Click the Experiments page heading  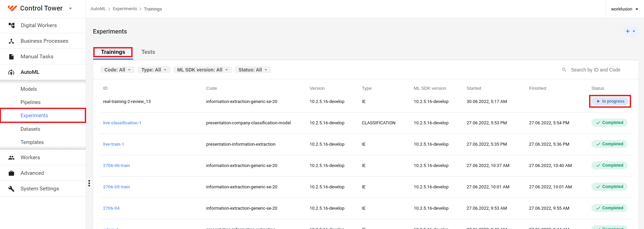pos(110,32)
